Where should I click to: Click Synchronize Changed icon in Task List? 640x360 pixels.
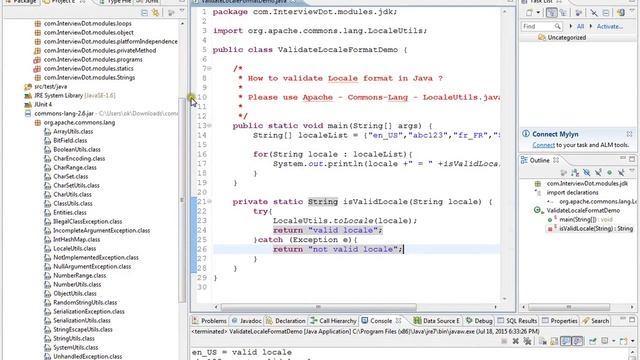tap(620, 13)
